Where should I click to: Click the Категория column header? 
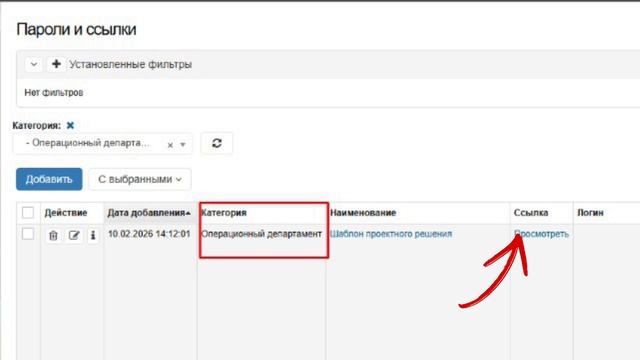224,213
